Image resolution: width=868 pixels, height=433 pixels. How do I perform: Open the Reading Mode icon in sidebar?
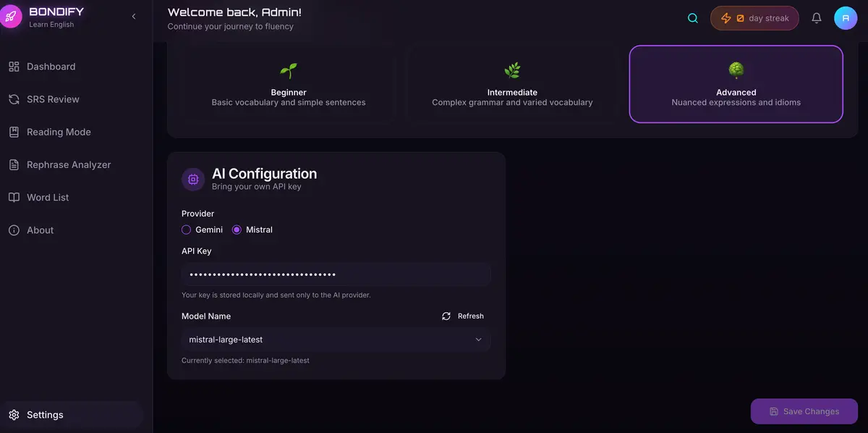click(x=14, y=132)
